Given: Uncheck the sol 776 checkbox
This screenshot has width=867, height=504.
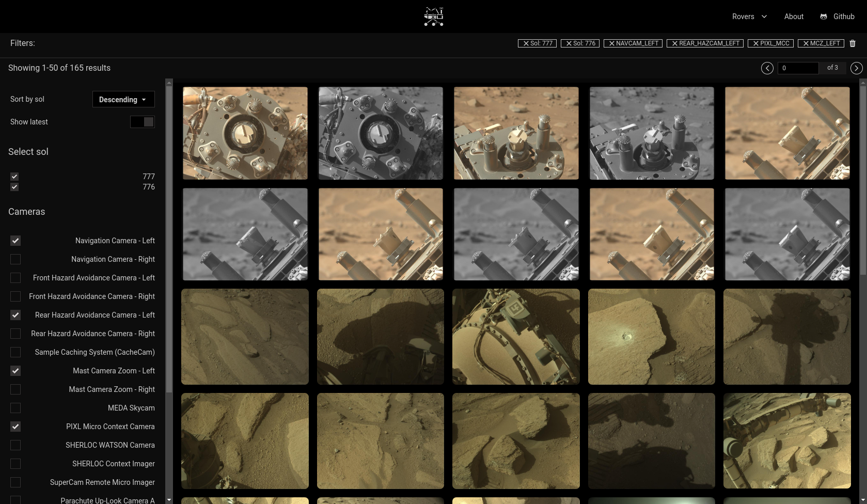Looking at the screenshot, I should [14, 187].
